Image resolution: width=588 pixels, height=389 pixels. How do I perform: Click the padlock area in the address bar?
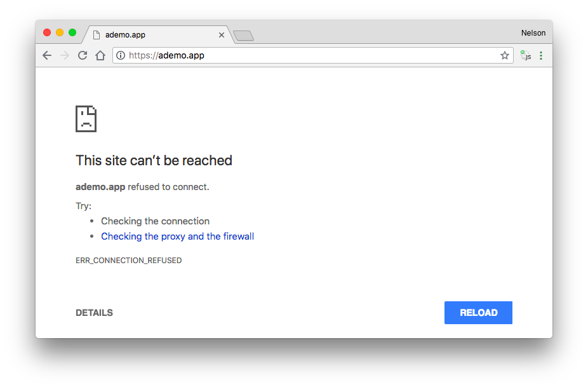[121, 55]
